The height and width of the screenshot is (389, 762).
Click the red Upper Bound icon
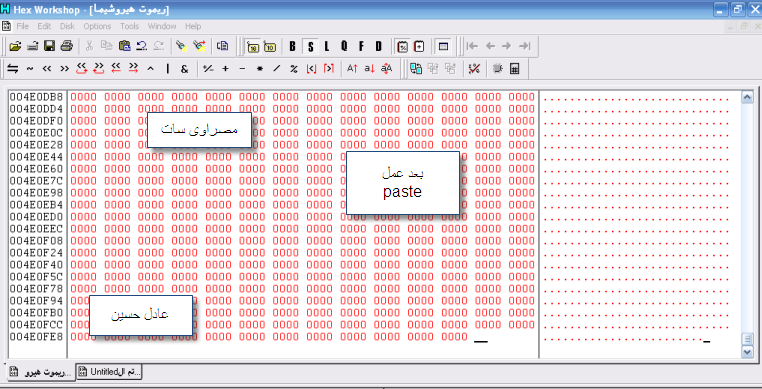click(329, 69)
